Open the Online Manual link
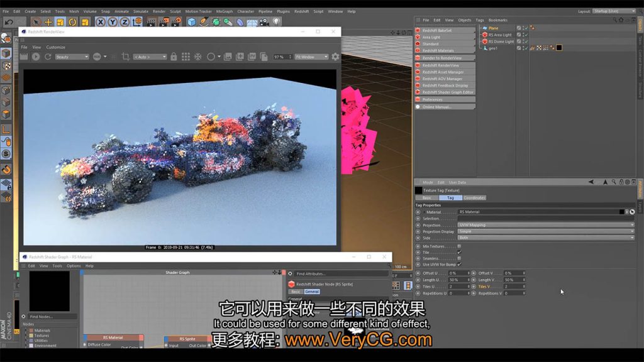Image resolution: width=644 pixels, height=362 pixels. (x=445, y=107)
